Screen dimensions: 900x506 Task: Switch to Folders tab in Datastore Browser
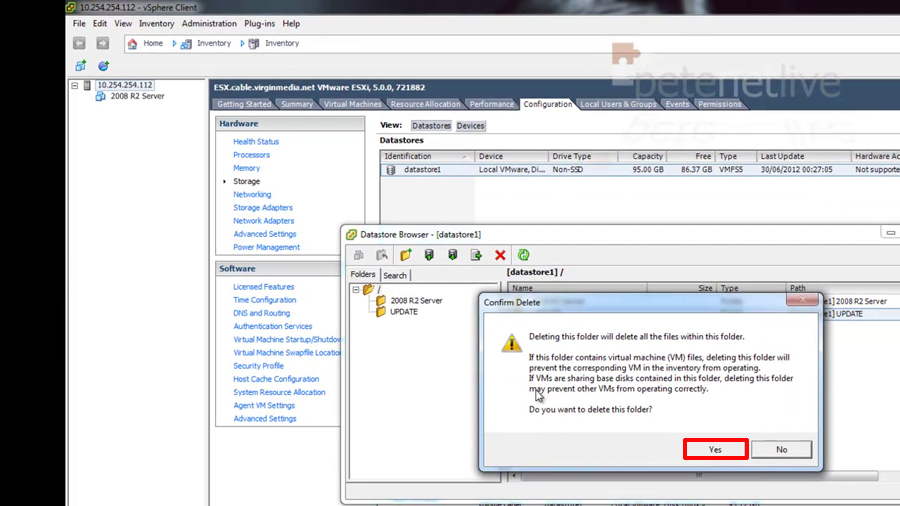(363, 274)
